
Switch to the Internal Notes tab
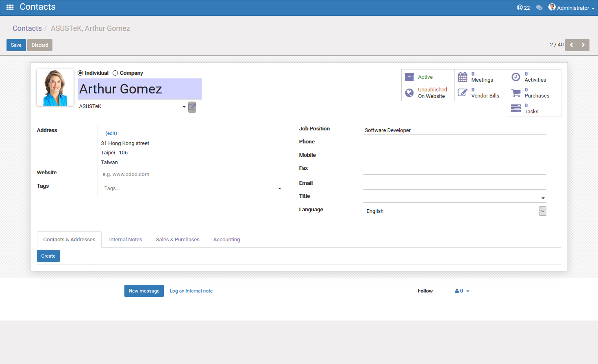pyautogui.click(x=126, y=240)
